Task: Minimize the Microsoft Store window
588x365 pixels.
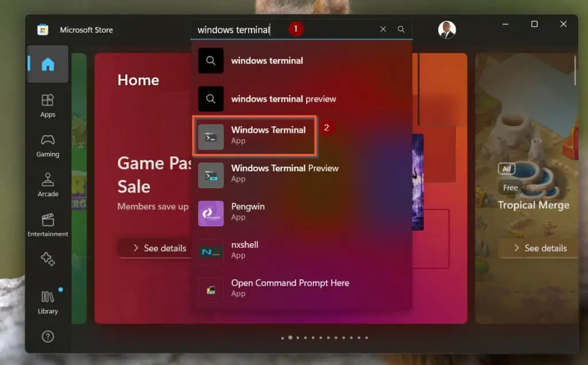Action: pyautogui.click(x=505, y=24)
